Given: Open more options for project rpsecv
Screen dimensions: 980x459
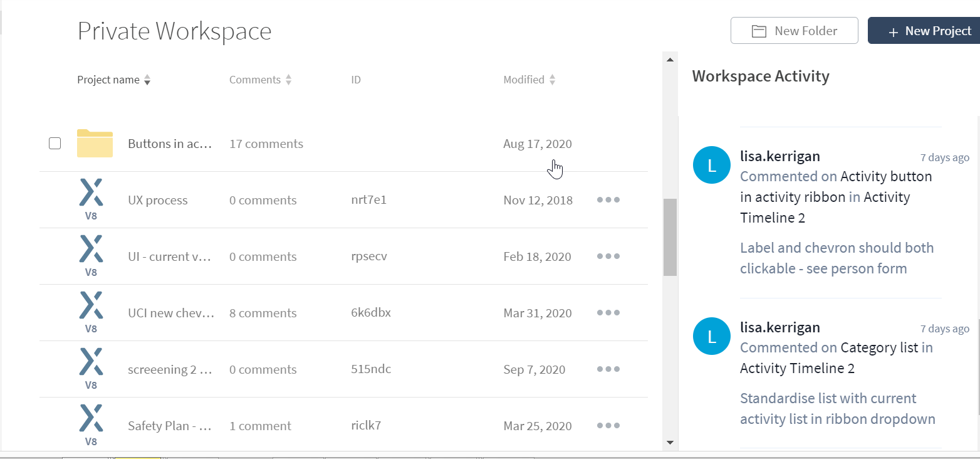Looking at the screenshot, I should pyautogui.click(x=608, y=256).
